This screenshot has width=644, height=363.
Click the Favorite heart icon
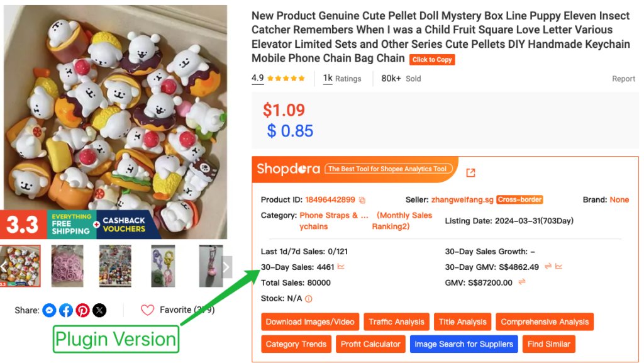point(147,310)
